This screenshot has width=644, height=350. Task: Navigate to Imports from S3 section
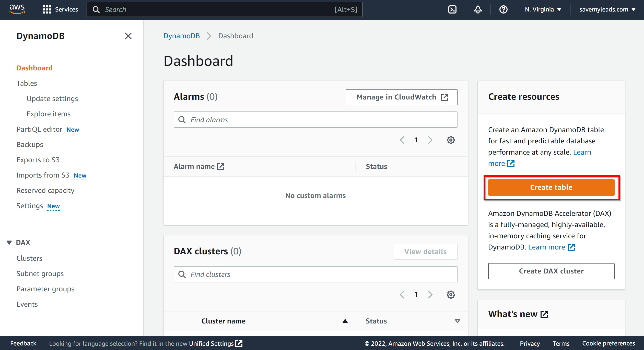(x=42, y=175)
